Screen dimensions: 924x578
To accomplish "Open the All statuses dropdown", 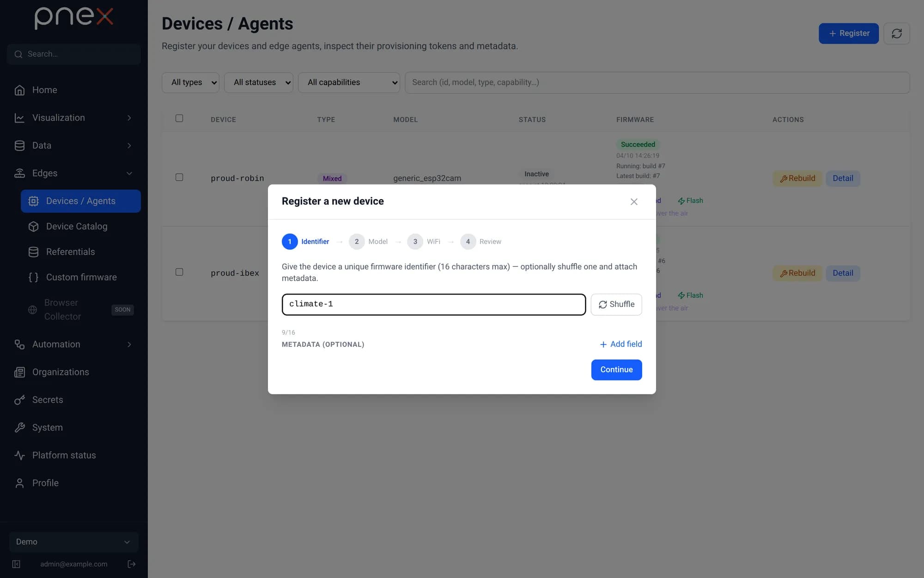I will coord(259,82).
